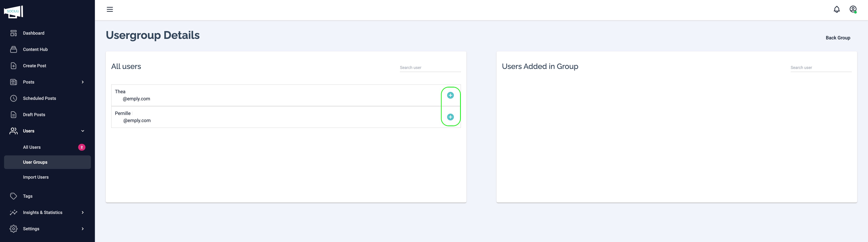Add Thea to the group
Image resolution: width=868 pixels, height=242 pixels.
450,95
